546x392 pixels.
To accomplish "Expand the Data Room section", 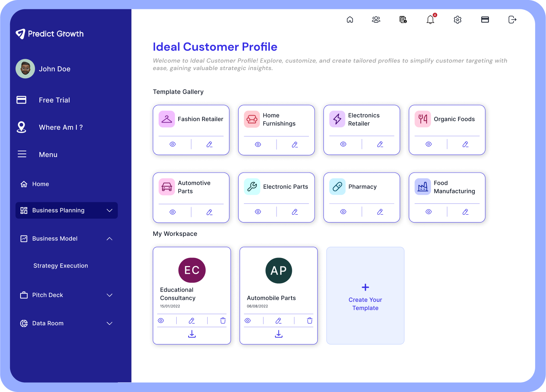I will click(110, 323).
